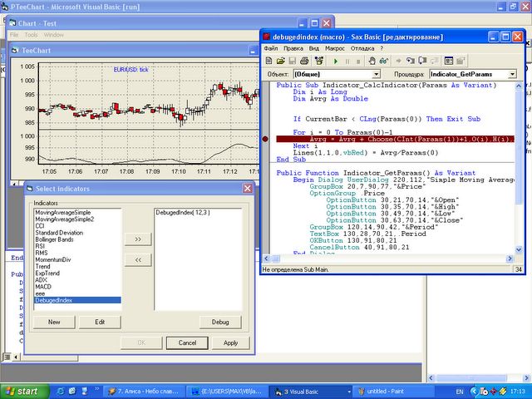Click the code editor scroll up arrow
The image size is (532, 399).
pyautogui.click(x=519, y=86)
